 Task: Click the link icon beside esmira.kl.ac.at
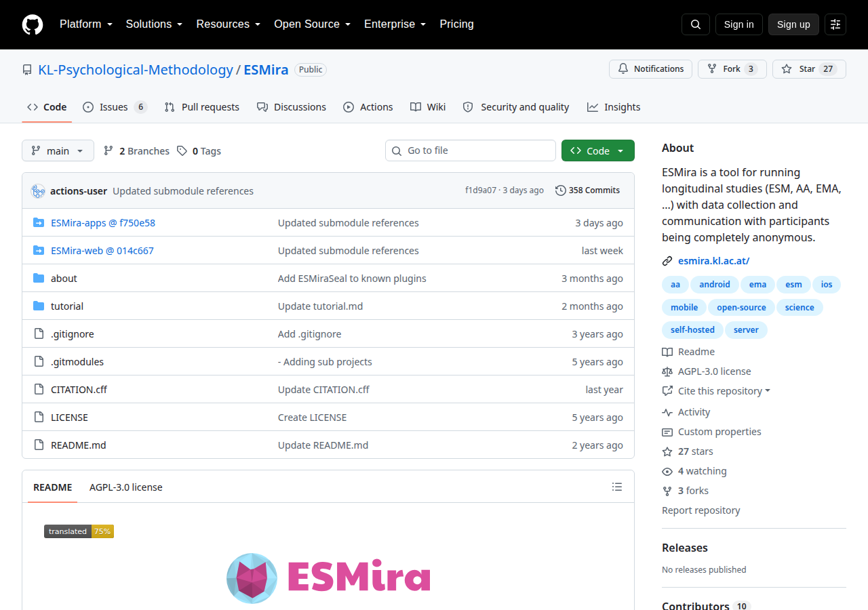click(x=667, y=261)
